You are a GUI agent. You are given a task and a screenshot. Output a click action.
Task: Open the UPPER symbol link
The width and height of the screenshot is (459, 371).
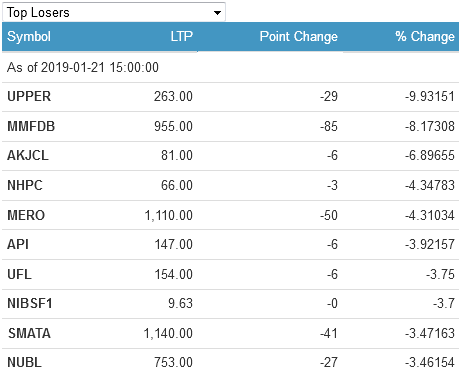29,97
